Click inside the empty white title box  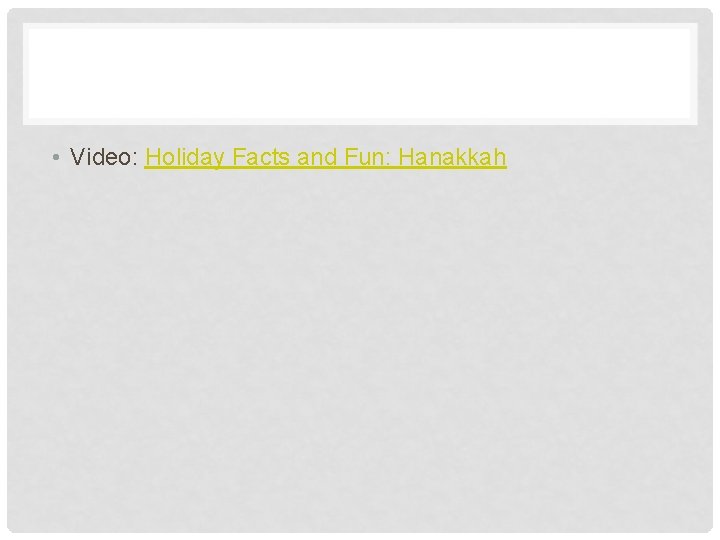point(360,73)
